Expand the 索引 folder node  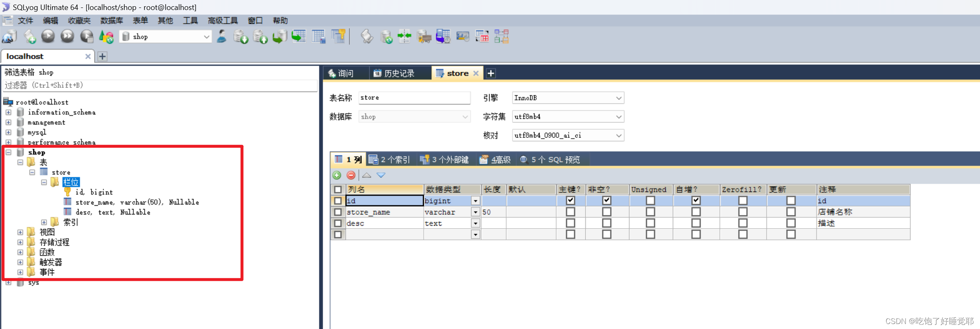[44, 222]
